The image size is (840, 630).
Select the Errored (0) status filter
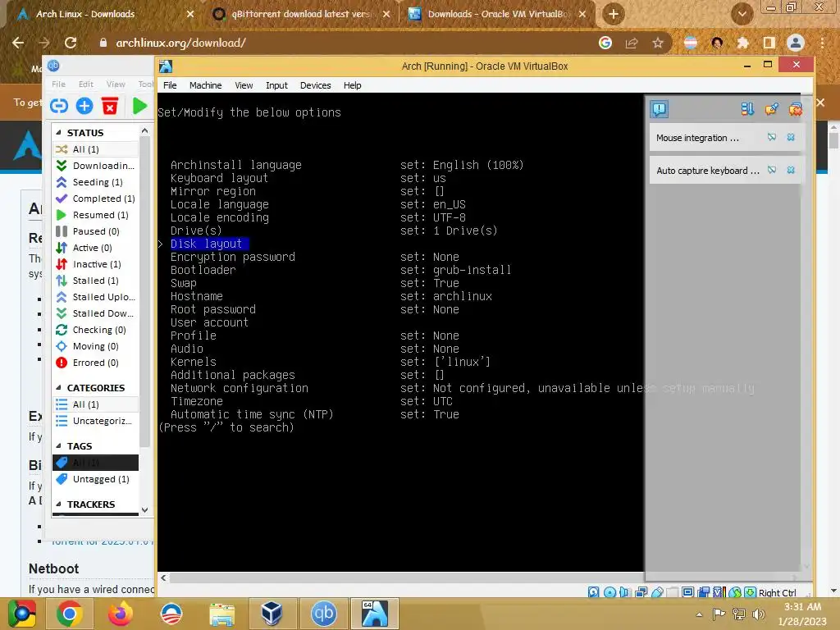[97, 363]
